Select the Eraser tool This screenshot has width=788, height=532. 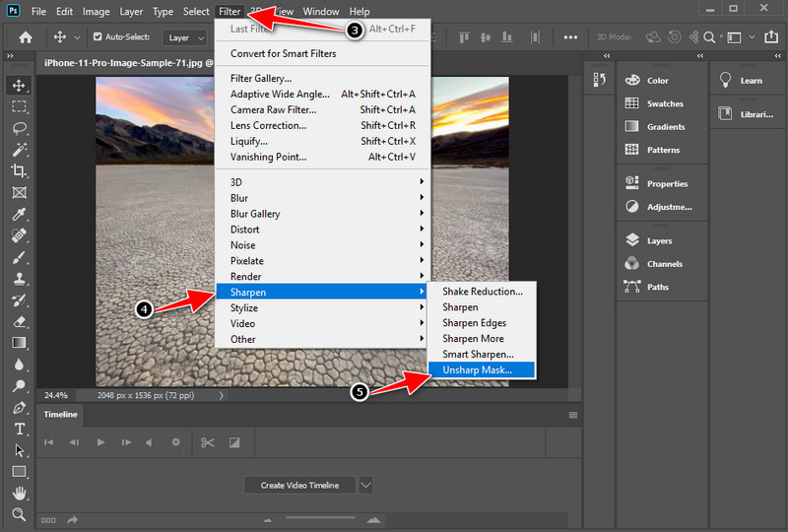click(x=19, y=321)
